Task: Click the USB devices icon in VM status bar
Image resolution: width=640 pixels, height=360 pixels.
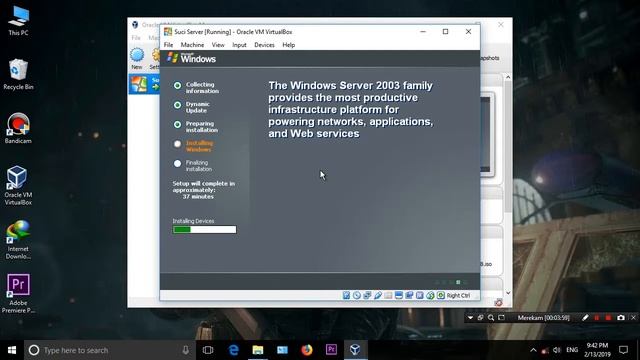Action: (378, 295)
